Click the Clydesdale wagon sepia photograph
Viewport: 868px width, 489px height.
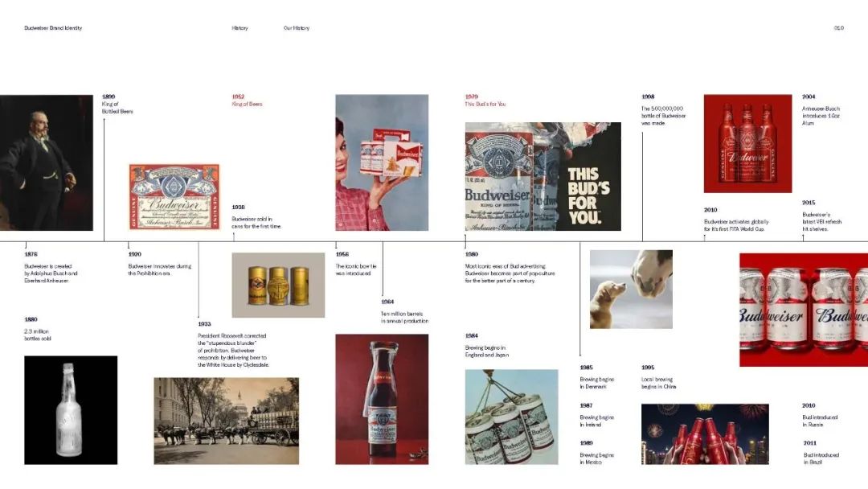[227, 421]
